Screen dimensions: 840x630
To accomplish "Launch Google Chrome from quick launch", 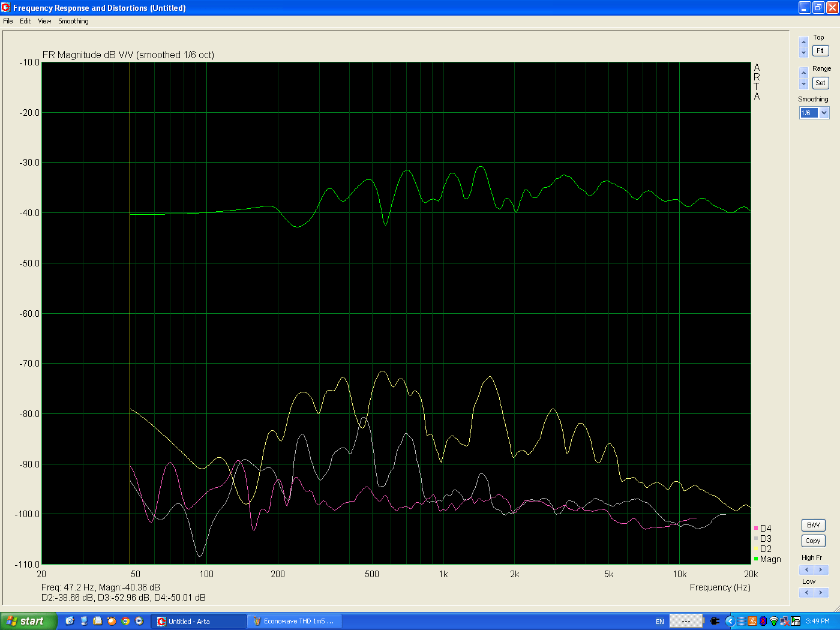I will click(125, 621).
